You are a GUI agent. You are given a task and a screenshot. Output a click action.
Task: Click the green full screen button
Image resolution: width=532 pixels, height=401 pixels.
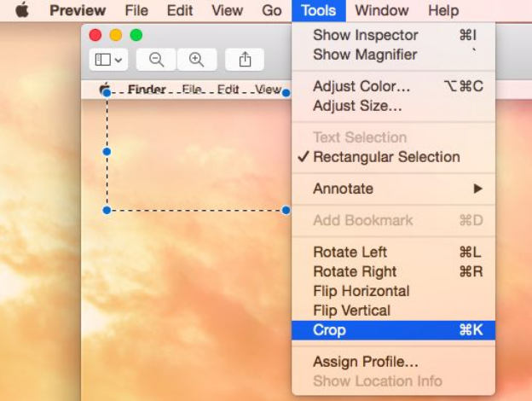136,35
